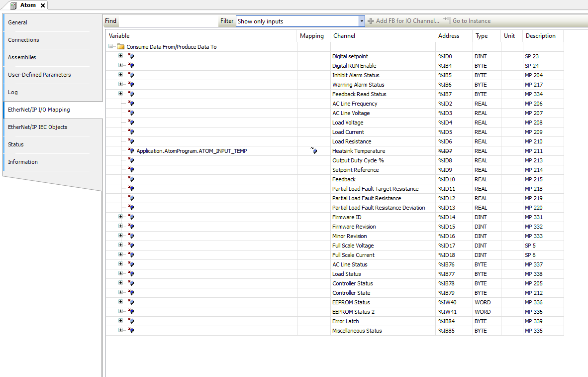Select the Application.AtomProgram.ATOM_INPUT_TEMP variable entry

pos(192,151)
